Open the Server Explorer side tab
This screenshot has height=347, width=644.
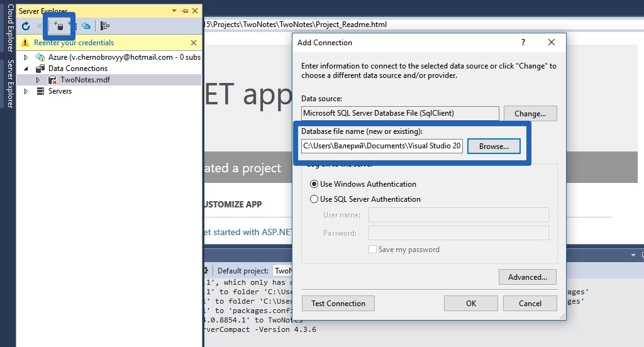coord(10,84)
